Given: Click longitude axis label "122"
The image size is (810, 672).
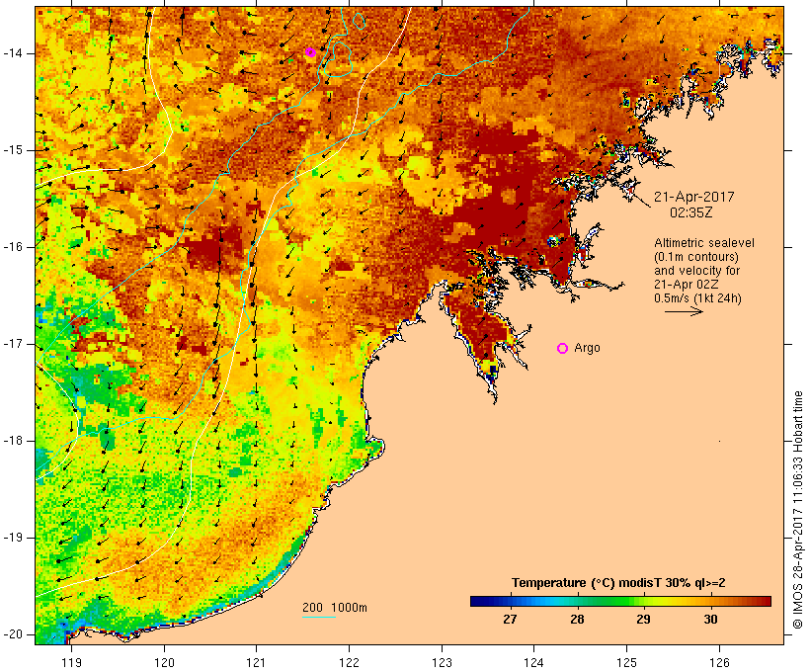Looking at the screenshot, I should pos(350,662).
